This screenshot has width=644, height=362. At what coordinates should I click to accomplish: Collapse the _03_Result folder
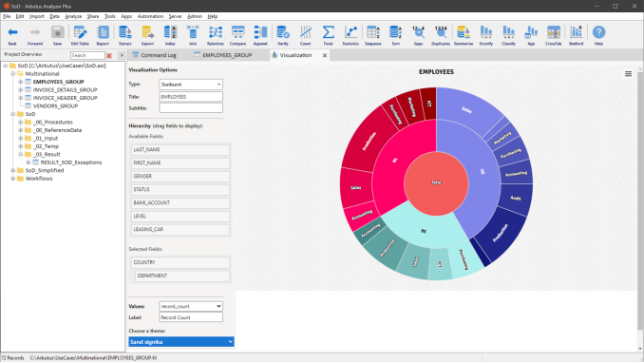point(21,155)
